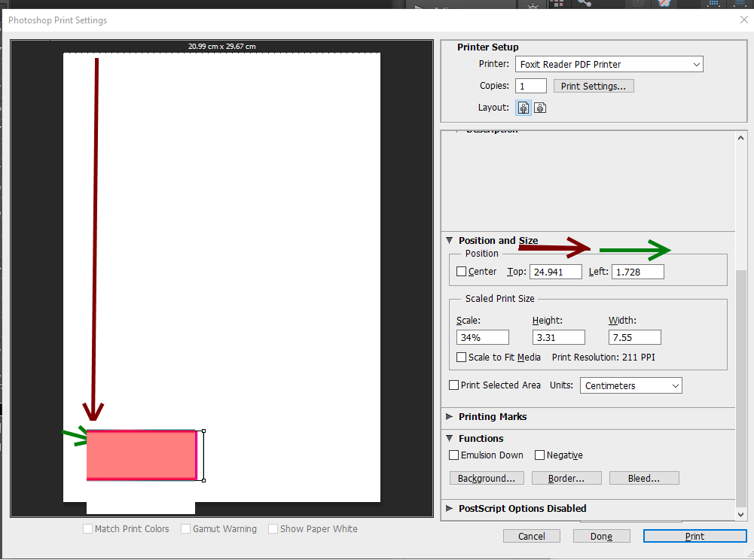Click the Background button
The width and height of the screenshot is (754, 560).
click(487, 478)
